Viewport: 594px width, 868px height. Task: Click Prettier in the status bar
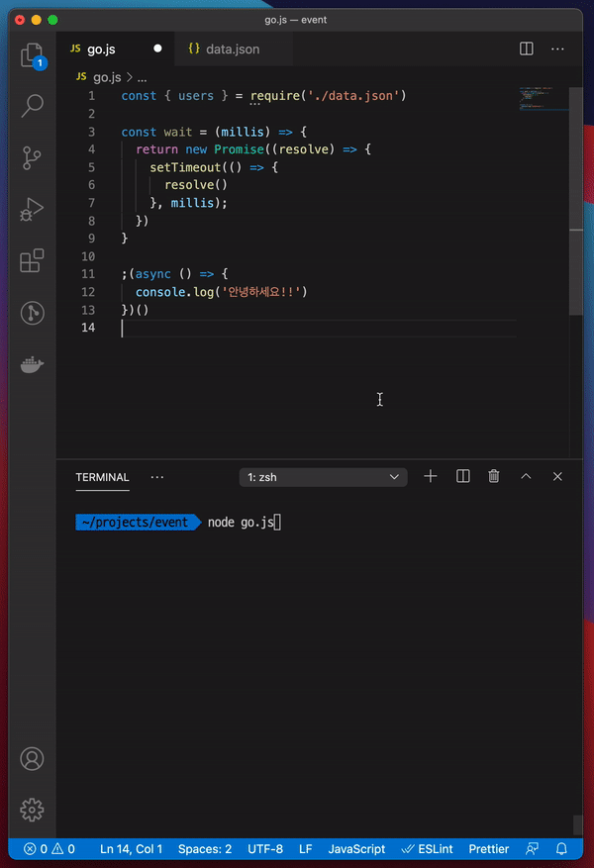click(489, 849)
